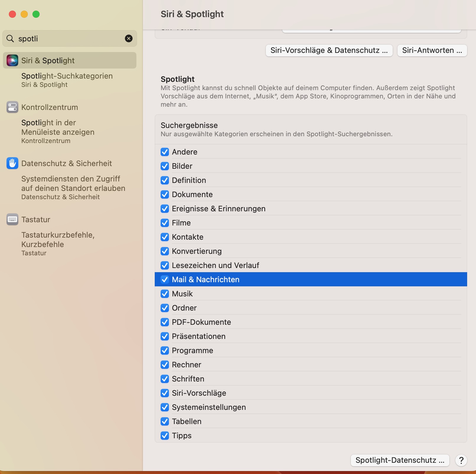476x474 pixels.
Task: Disable the Programme checkbox
Action: pyautogui.click(x=165, y=350)
